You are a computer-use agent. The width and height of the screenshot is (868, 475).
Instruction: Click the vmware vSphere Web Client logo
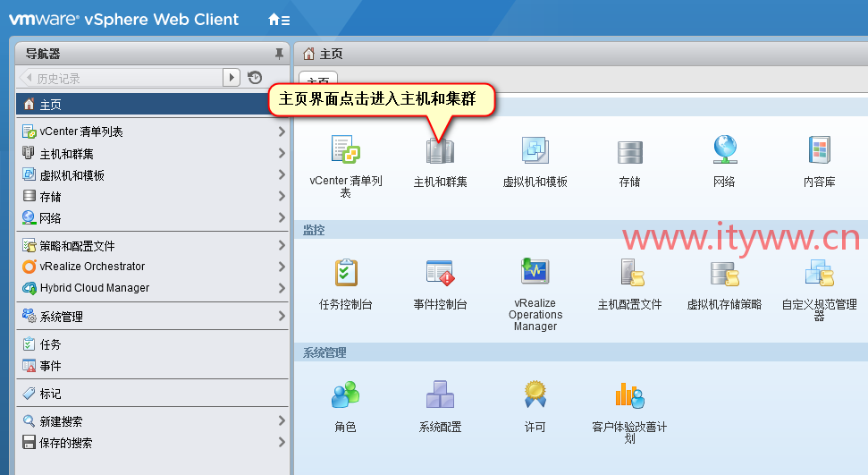123,20
